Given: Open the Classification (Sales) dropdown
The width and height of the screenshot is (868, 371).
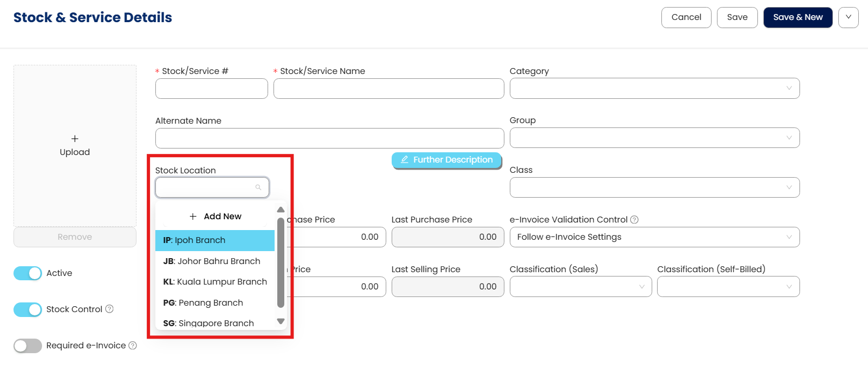Looking at the screenshot, I should coord(580,287).
